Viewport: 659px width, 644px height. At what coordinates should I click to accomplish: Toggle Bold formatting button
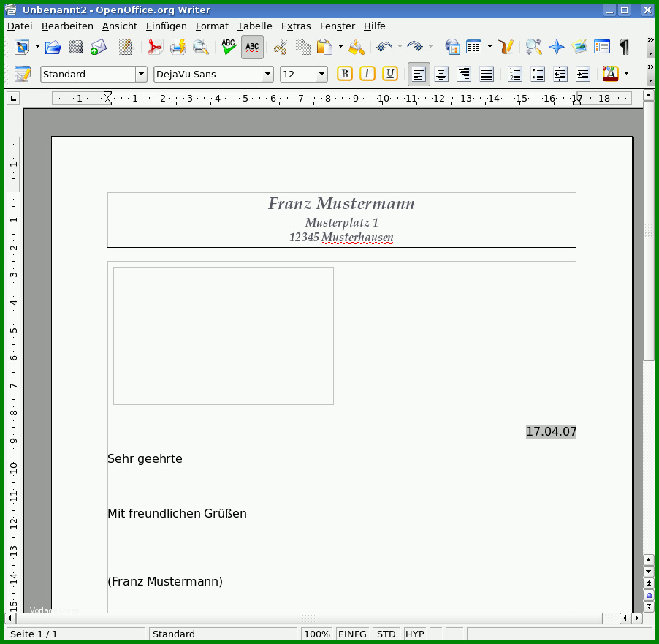click(345, 74)
